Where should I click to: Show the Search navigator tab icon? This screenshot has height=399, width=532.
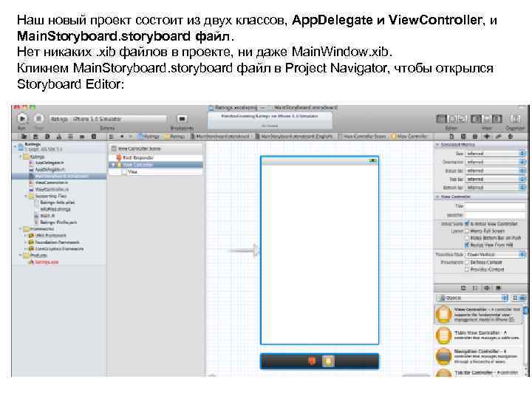tap(47, 137)
